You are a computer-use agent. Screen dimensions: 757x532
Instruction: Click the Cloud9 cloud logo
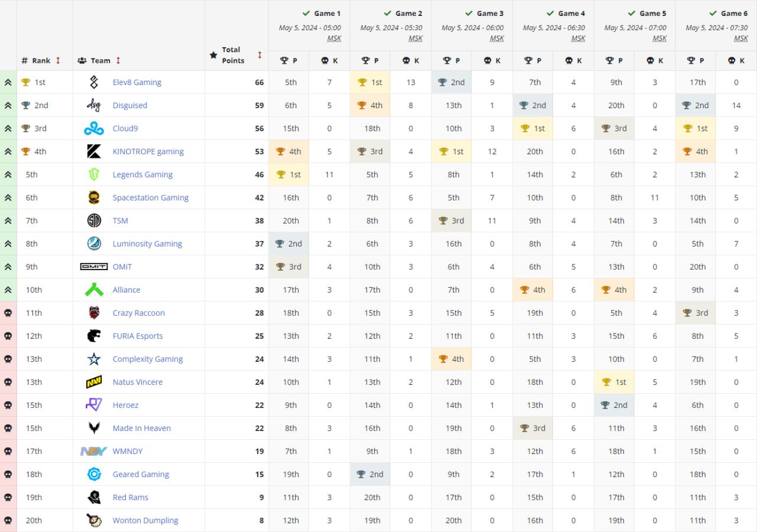93,128
